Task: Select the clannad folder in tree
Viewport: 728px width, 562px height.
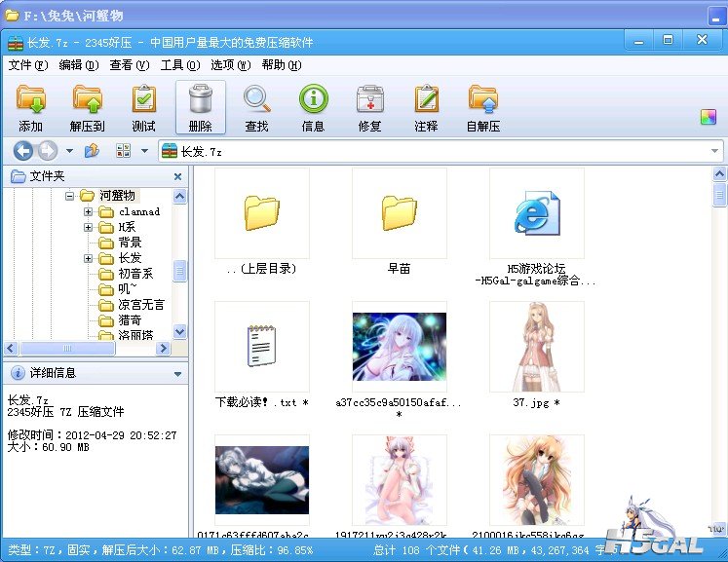Action: tap(139, 211)
